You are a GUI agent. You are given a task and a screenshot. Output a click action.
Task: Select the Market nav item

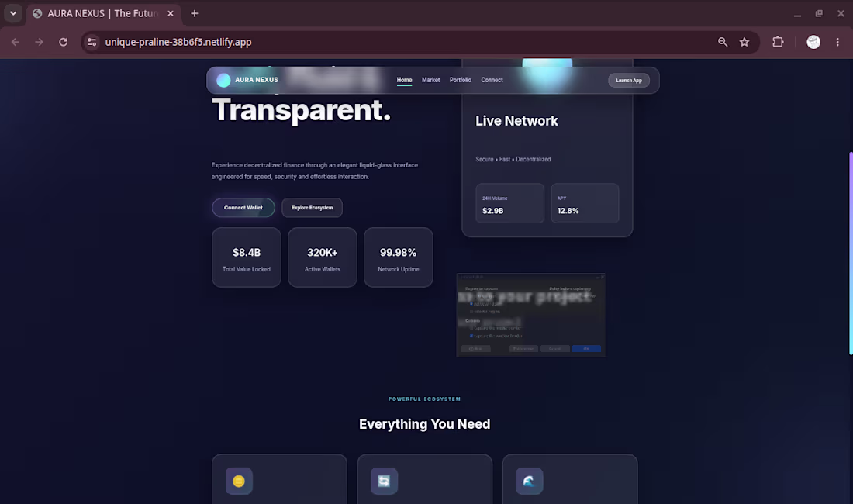[431, 80]
